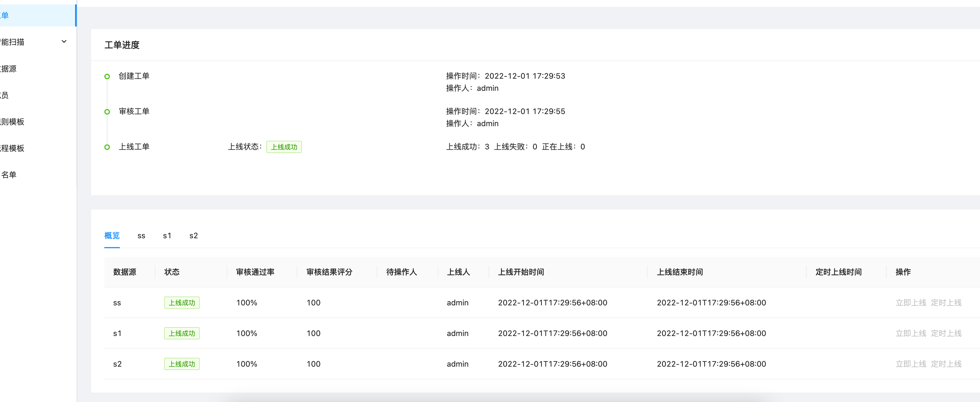
Task: Click the 上线成功 status badge in ss row
Action: 181,302
